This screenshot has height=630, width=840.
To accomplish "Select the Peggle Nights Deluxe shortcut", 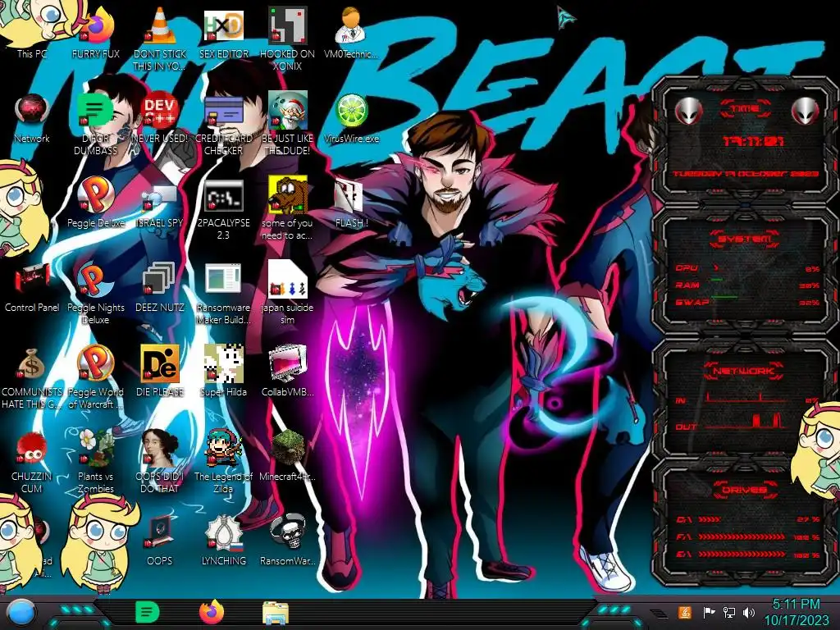I will 96,294.
